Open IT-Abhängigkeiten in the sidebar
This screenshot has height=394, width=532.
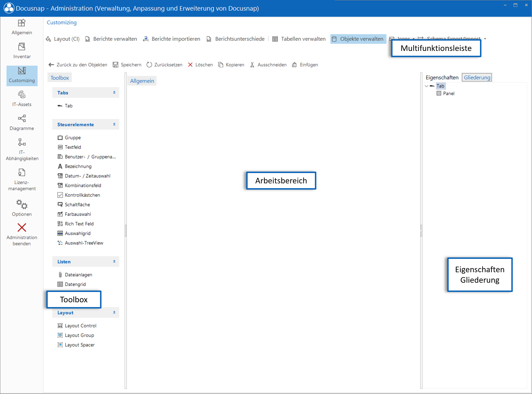point(22,150)
